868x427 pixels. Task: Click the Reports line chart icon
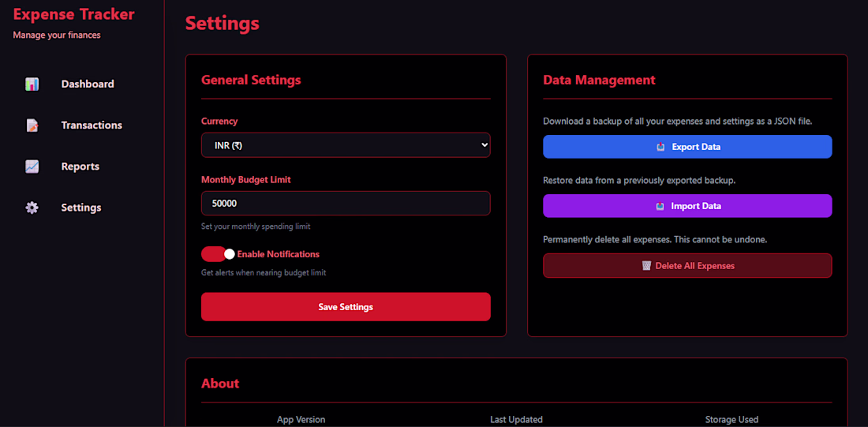pyautogui.click(x=32, y=167)
